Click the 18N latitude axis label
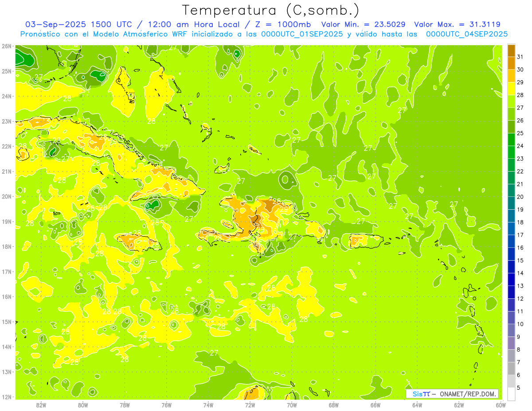 pyautogui.click(x=7, y=247)
